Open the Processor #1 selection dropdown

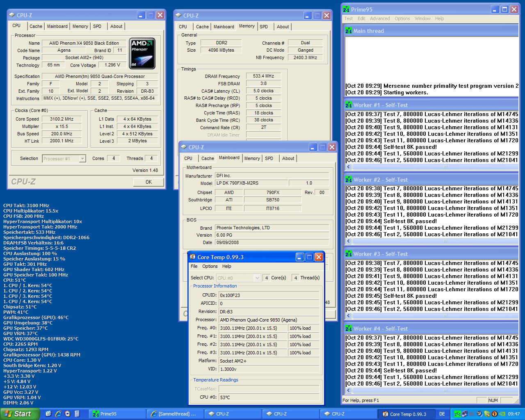click(82, 159)
